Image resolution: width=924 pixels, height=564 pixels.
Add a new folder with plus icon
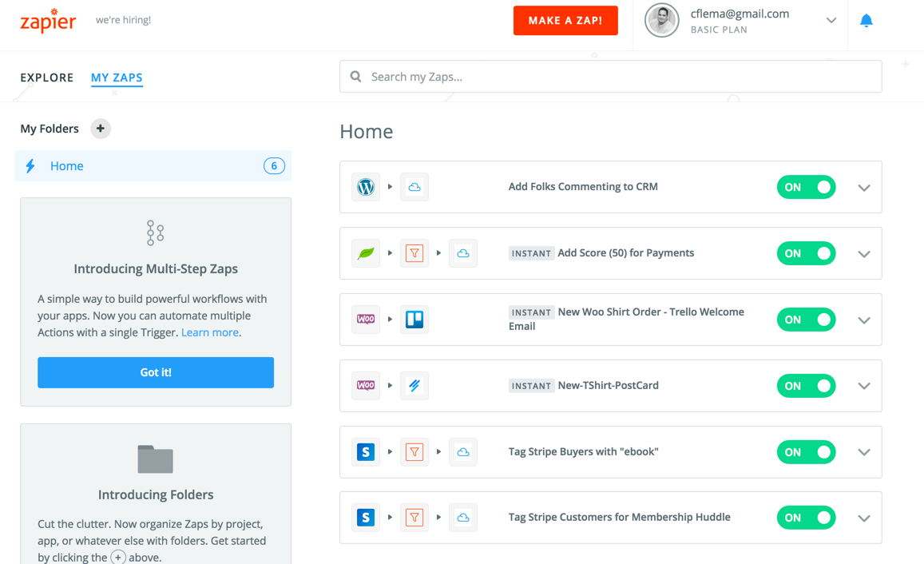click(x=101, y=129)
